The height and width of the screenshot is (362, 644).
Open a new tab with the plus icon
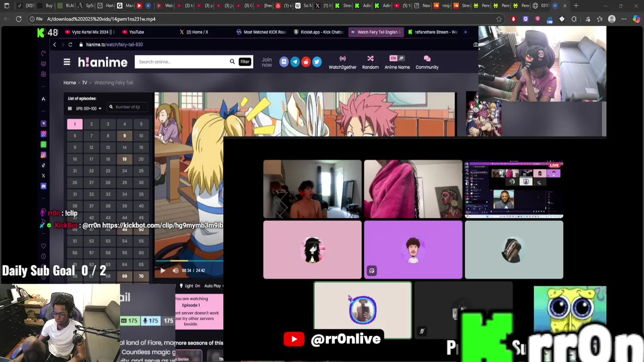(576, 6)
